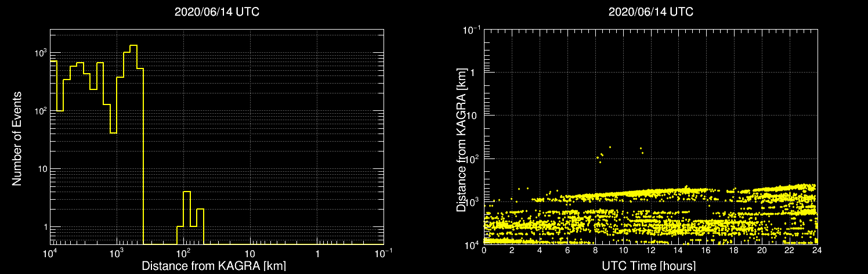The height and width of the screenshot is (274, 868).
Task: Click the 10^-1 tick label on the histogram x-axis
Action: pos(384,254)
